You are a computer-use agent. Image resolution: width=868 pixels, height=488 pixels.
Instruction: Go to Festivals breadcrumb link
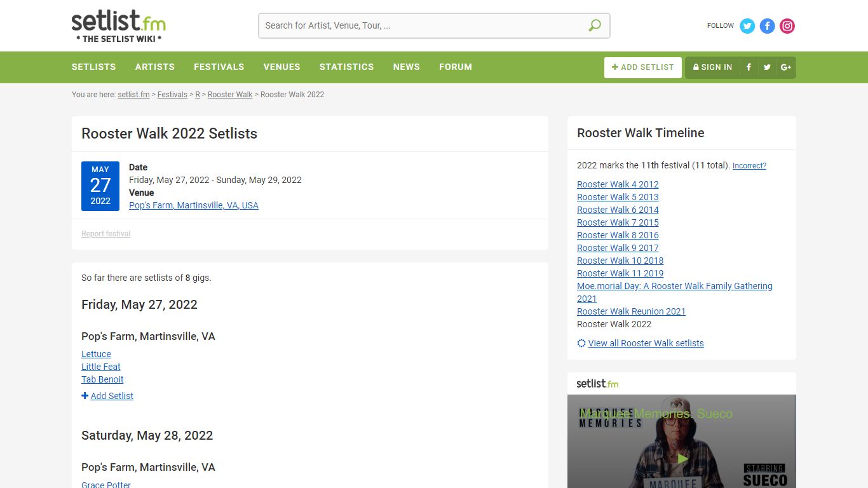coord(172,95)
